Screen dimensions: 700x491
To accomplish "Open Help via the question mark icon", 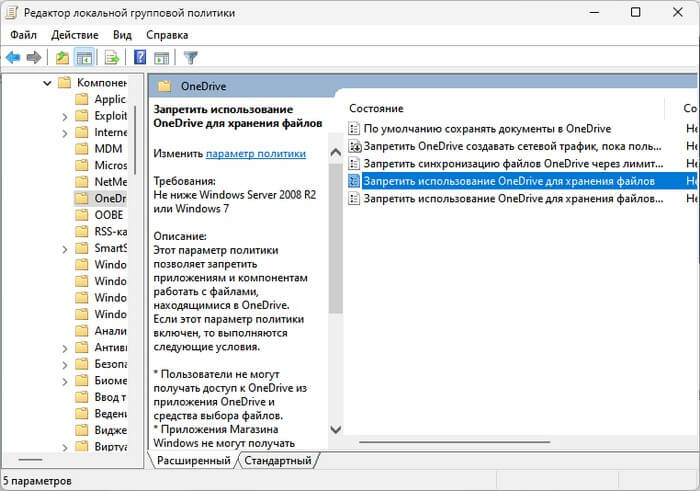I will coord(140,57).
